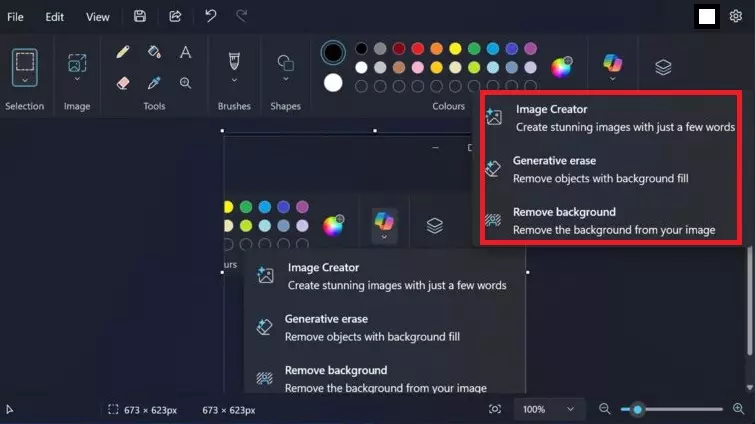Viewport: 755px width, 424px height.
Task: Pick the yellow swatch in the ribbon's top palette row
Action: (x=455, y=49)
